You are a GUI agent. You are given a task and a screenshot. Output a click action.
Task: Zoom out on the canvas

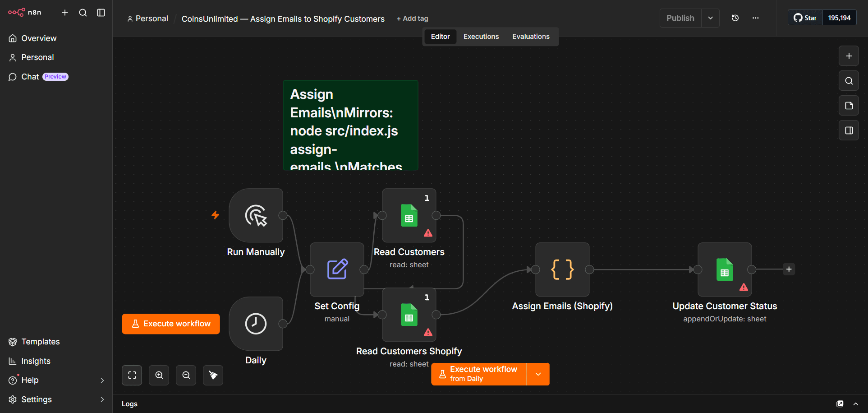coord(186,375)
